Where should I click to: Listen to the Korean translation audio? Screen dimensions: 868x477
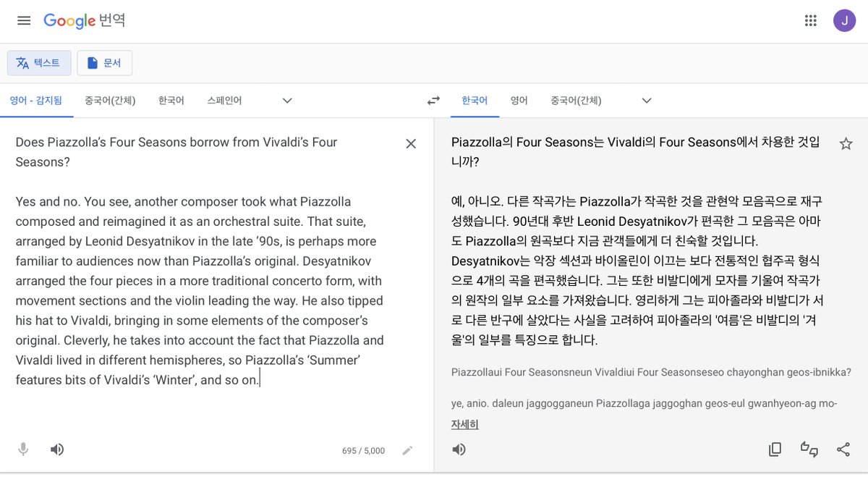[x=459, y=449]
